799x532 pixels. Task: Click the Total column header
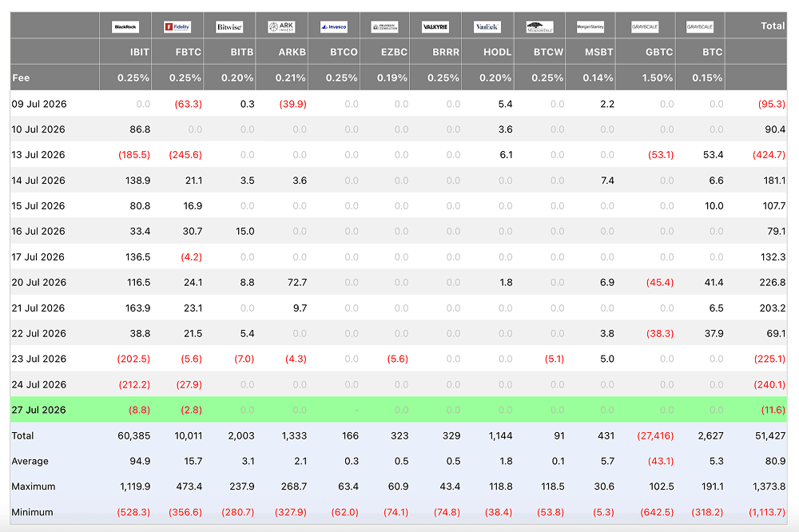773,26
